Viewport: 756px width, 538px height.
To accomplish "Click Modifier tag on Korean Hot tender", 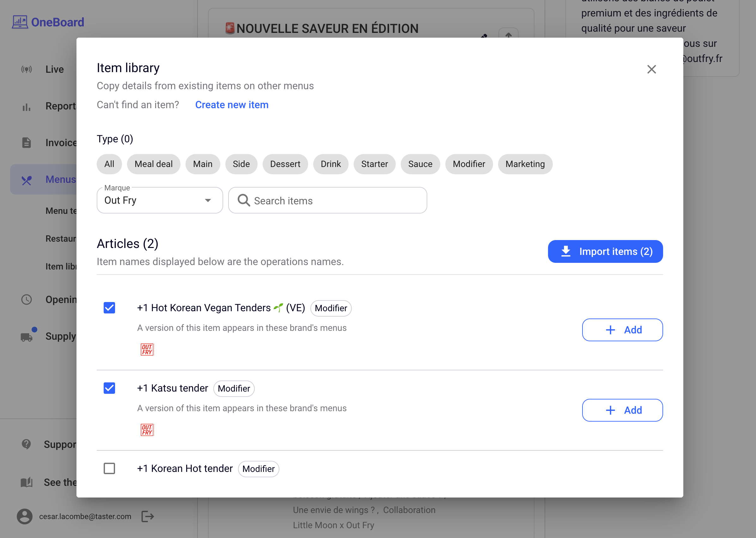I will [x=258, y=469].
